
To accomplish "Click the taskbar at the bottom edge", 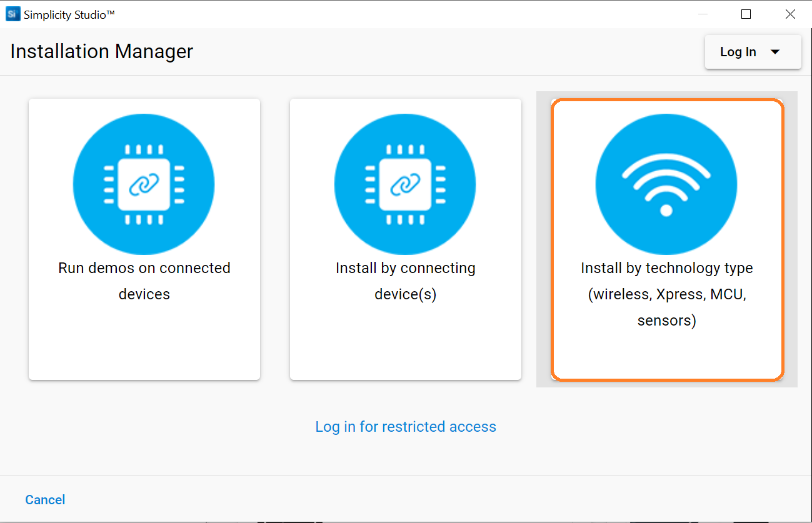I will point(406,521).
